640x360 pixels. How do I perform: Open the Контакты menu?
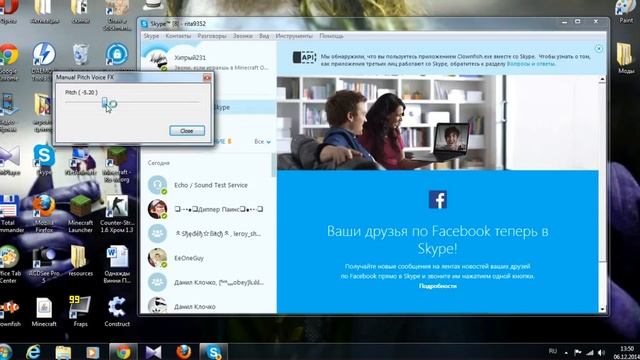pos(178,36)
